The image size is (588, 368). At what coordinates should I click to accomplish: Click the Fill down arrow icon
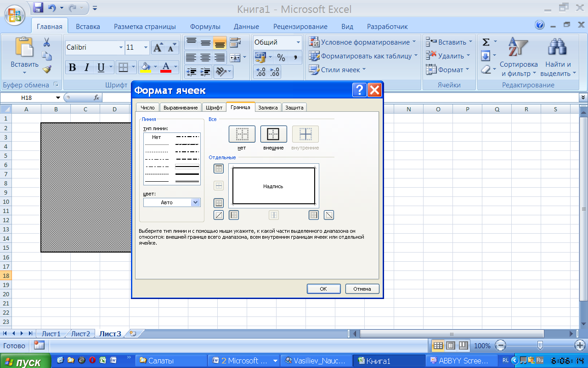pos(486,56)
